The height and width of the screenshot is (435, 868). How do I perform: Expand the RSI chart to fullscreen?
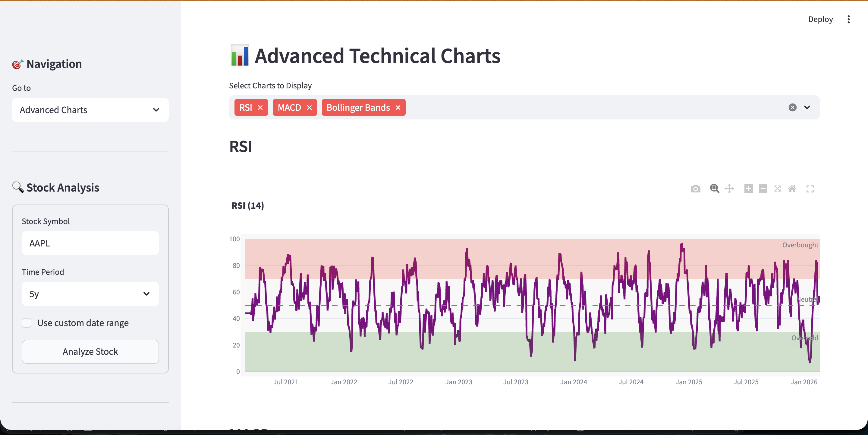[x=810, y=189]
